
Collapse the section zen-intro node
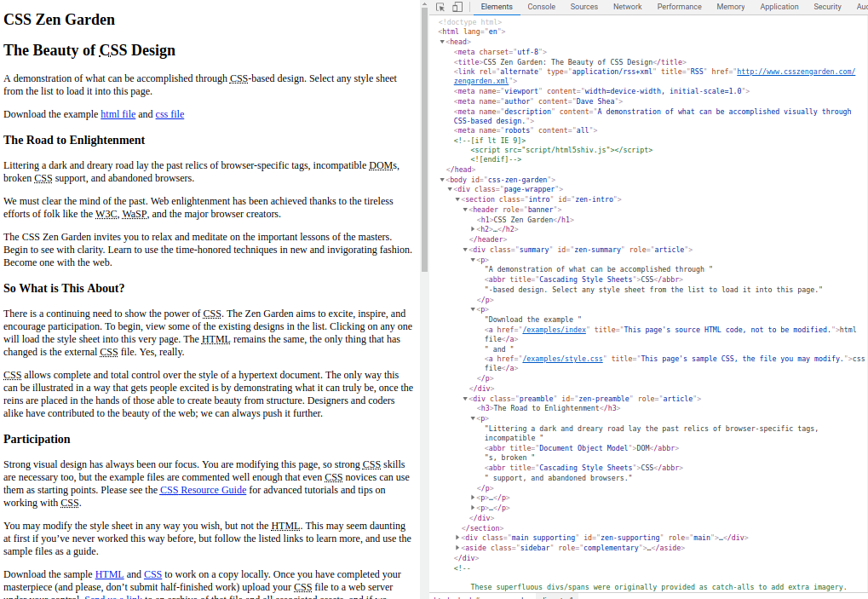(457, 199)
